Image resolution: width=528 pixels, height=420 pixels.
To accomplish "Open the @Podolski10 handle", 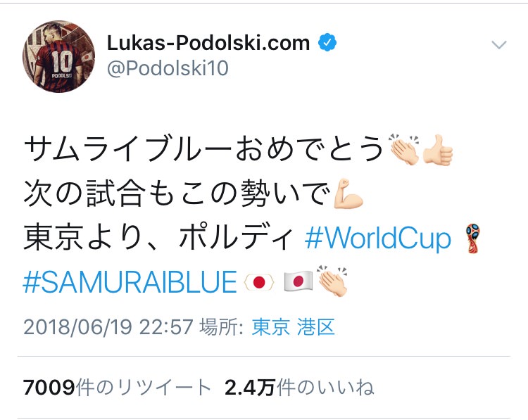I will (x=168, y=68).
